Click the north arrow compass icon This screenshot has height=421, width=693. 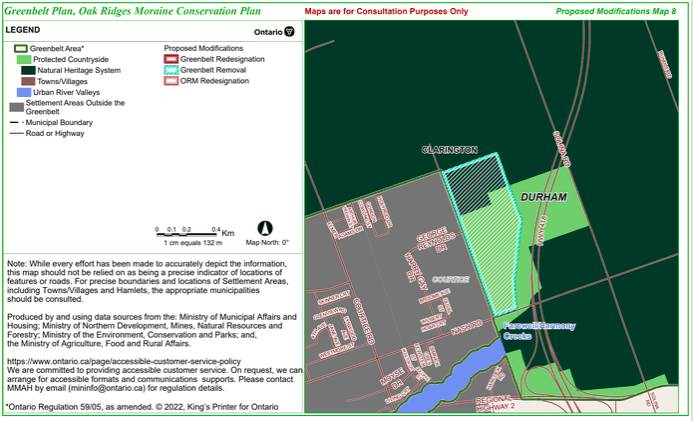point(267,229)
